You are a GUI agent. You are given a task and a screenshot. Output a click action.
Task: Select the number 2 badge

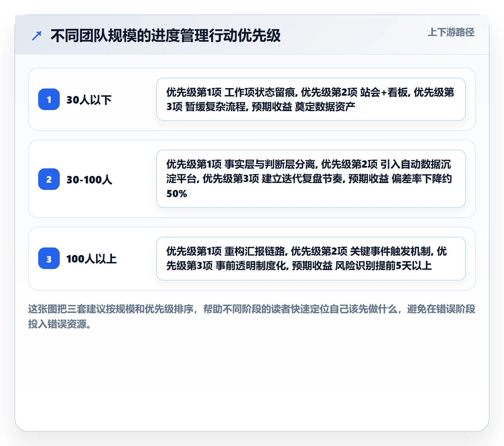point(49,179)
